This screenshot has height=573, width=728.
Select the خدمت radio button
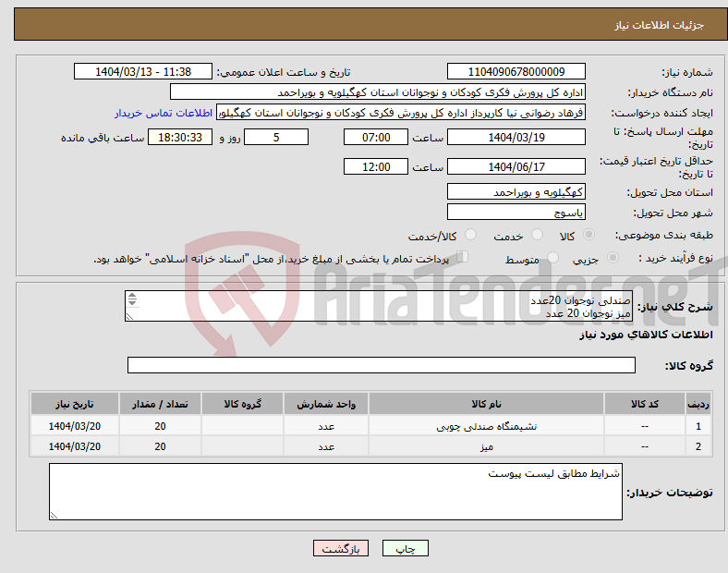[537, 235]
